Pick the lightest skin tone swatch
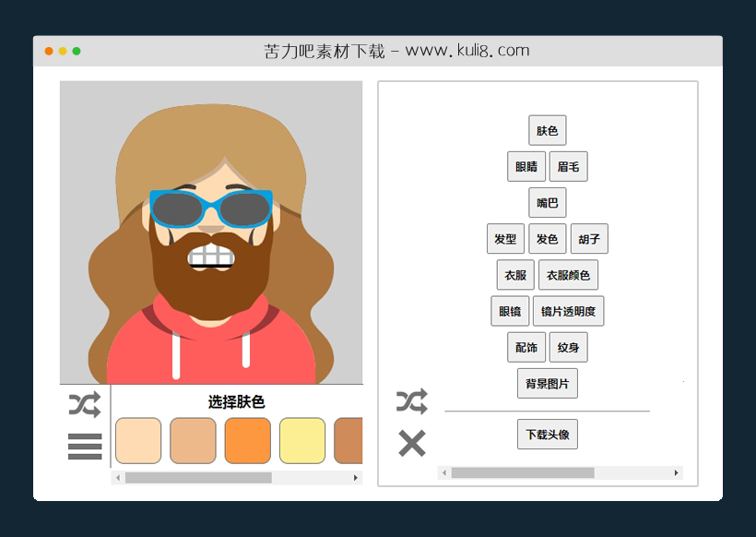756x537 pixels. tap(137, 440)
